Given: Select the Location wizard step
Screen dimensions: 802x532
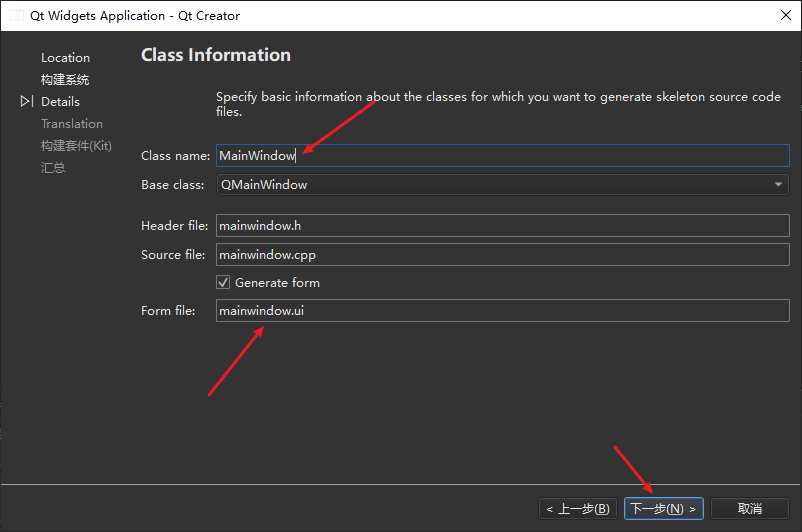Looking at the screenshot, I should click(65, 58).
